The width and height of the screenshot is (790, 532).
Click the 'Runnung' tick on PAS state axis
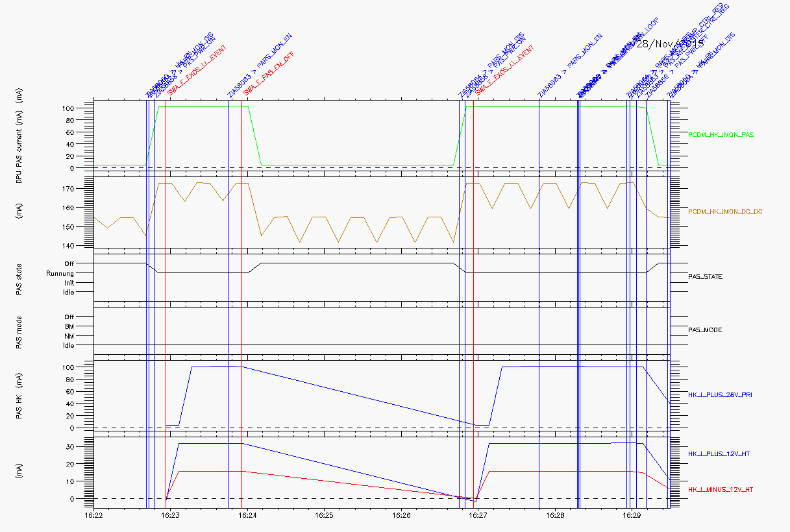point(60,273)
